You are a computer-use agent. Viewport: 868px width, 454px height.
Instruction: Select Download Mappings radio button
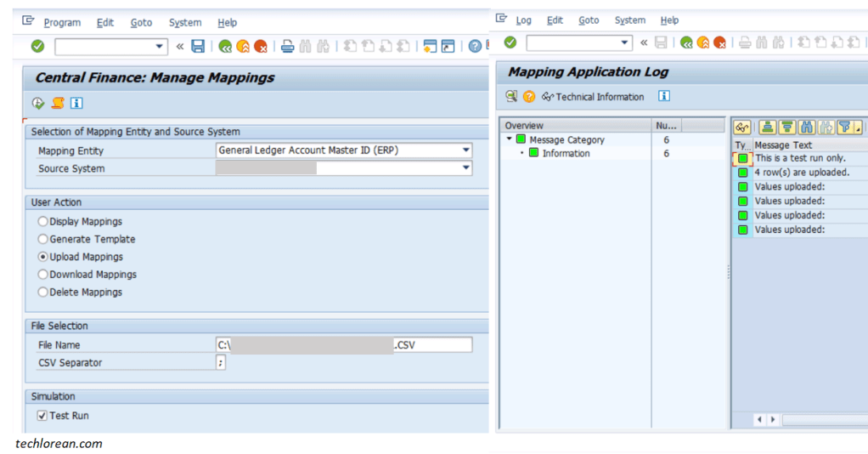(42, 275)
